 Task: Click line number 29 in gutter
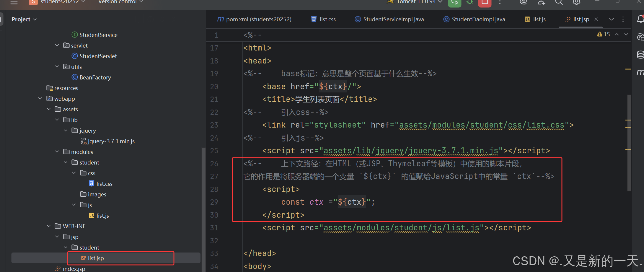point(214,202)
